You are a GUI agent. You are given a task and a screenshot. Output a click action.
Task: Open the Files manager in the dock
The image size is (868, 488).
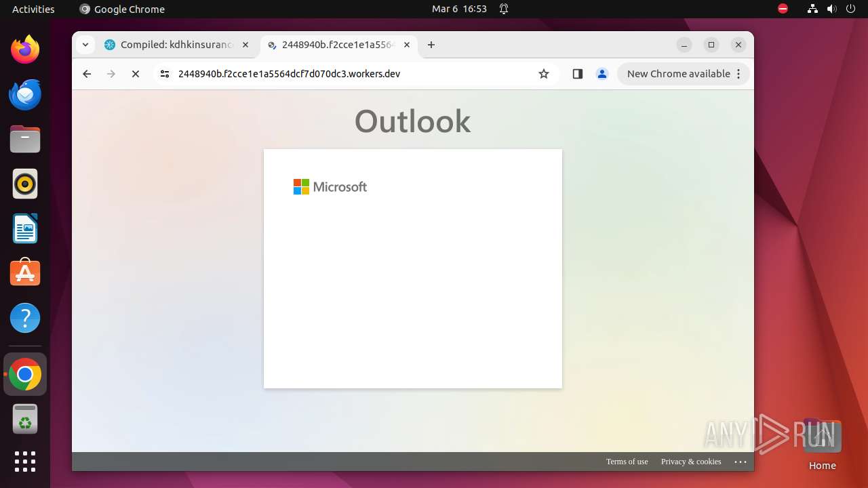click(25, 139)
